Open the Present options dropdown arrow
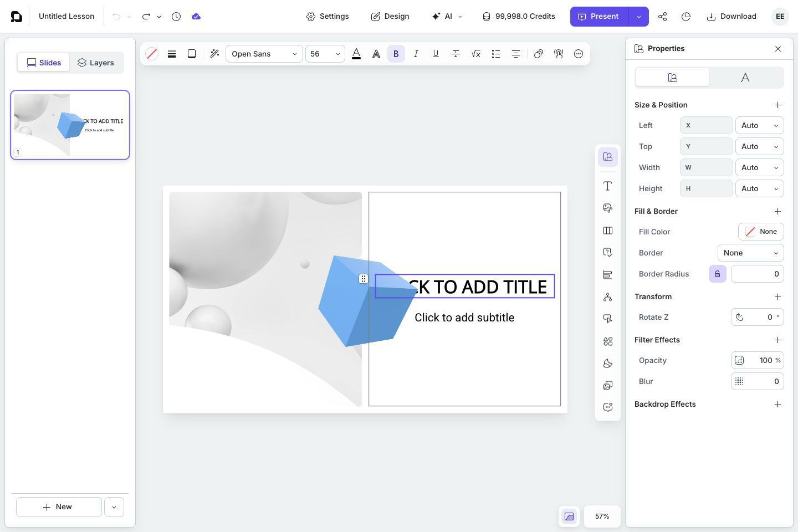The width and height of the screenshot is (798, 532). [x=638, y=17]
